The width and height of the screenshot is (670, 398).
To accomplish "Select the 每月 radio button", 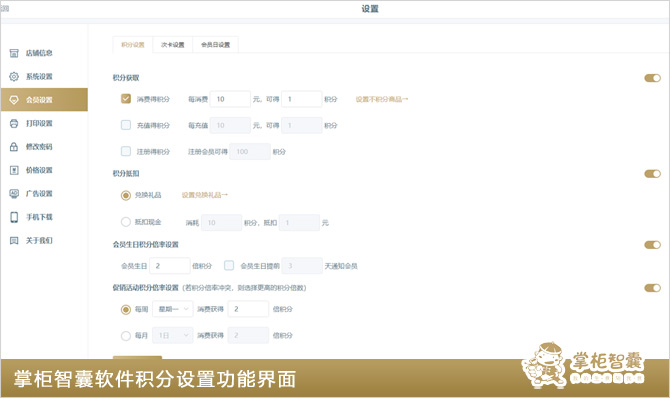I will (126, 336).
